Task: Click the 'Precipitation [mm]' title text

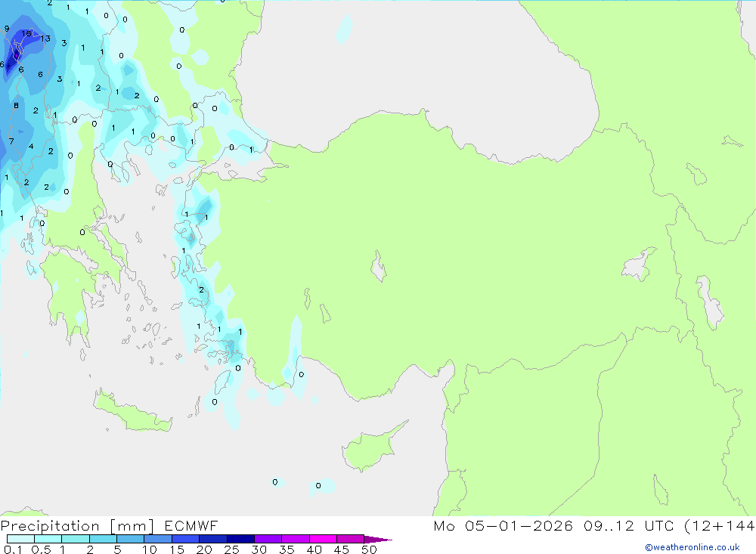Action: [77, 526]
